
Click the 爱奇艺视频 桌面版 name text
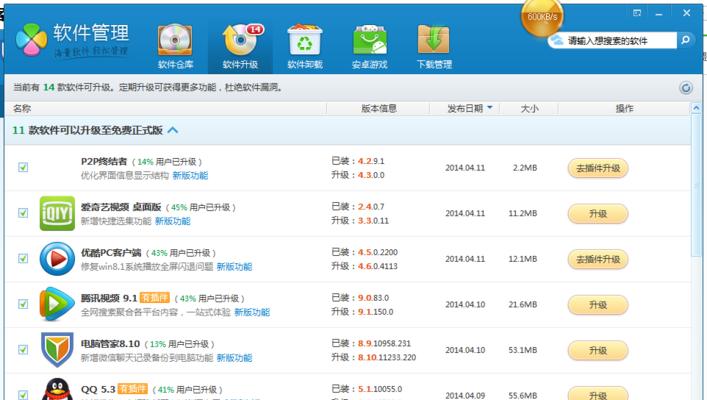tap(121, 207)
